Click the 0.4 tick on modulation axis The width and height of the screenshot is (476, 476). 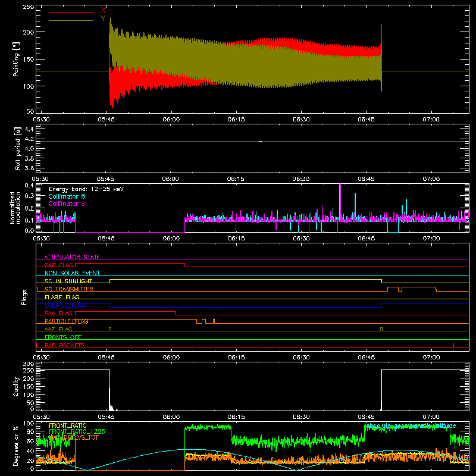[29, 186]
